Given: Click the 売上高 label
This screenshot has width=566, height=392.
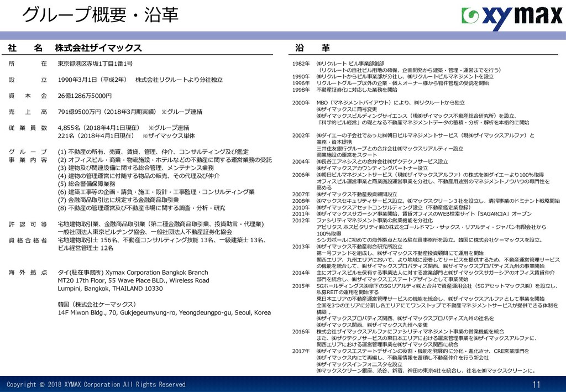Looking at the screenshot, I should pyautogui.click(x=28, y=112).
